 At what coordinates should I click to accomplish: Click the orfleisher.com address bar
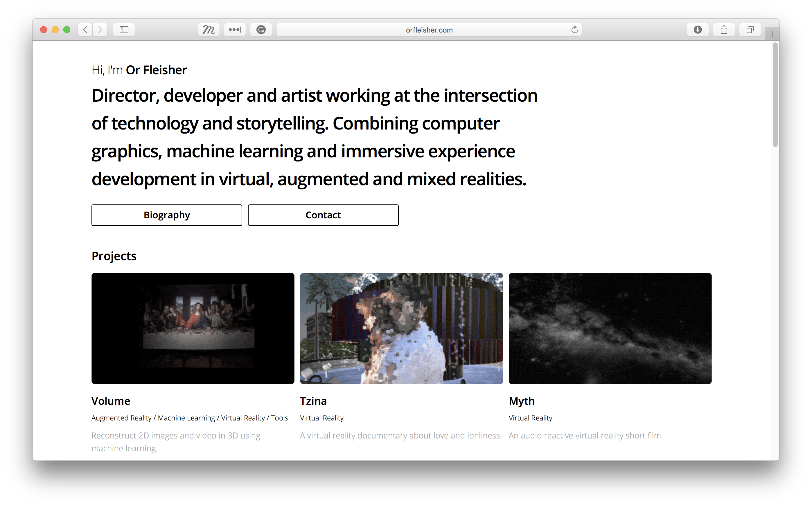point(429,30)
